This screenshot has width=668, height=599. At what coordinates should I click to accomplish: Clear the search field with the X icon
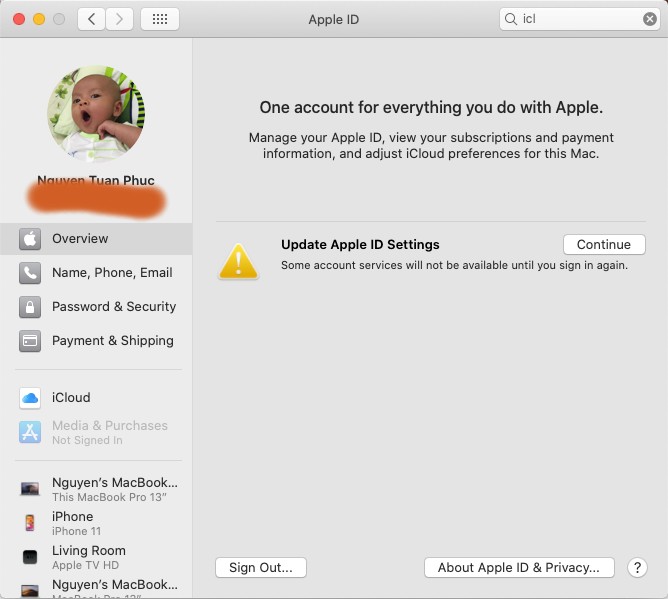point(649,19)
